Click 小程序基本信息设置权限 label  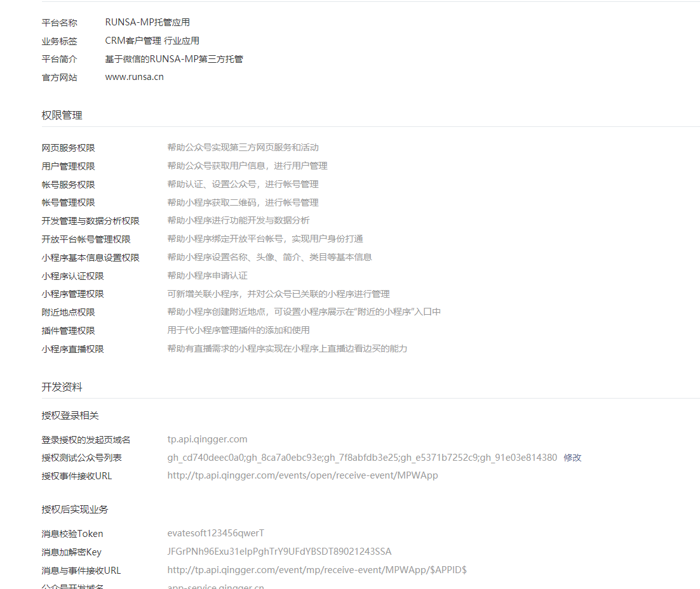pos(91,258)
